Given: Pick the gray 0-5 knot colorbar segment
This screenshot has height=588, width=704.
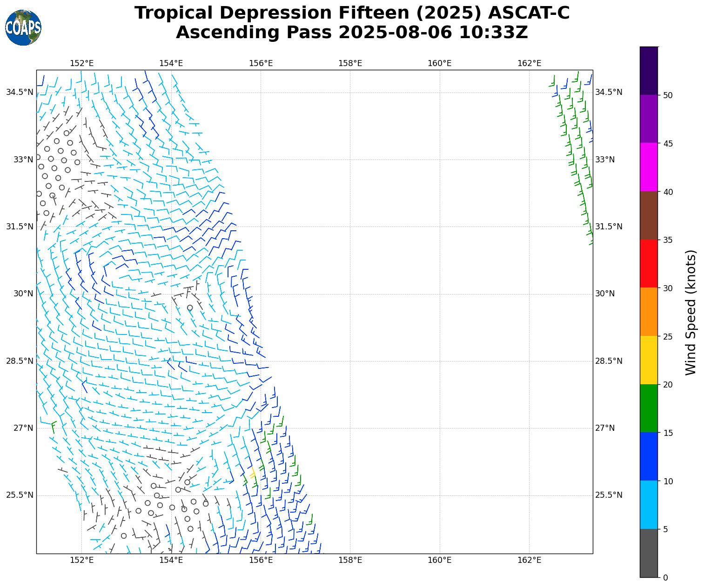Looking at the screenshot, I should tap(649, 553).
